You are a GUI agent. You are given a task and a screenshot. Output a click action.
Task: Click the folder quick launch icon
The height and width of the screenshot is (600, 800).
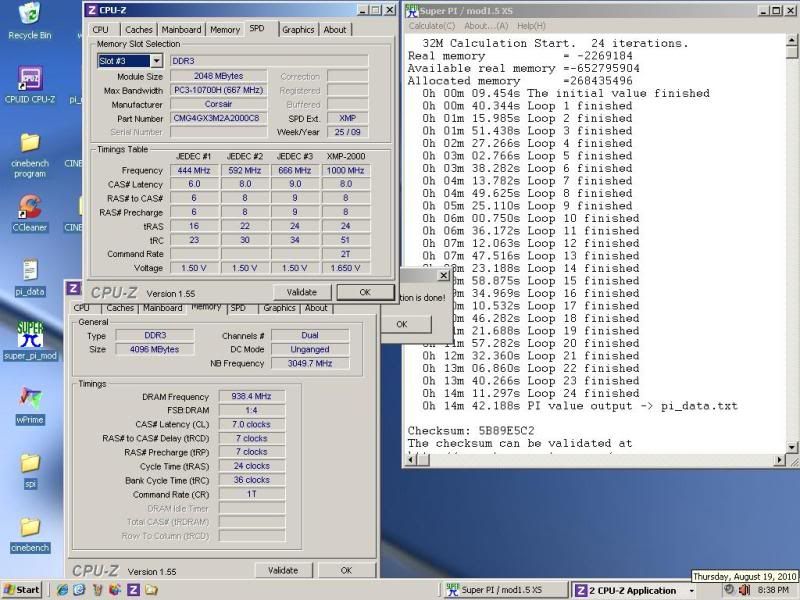coord(151,590)
